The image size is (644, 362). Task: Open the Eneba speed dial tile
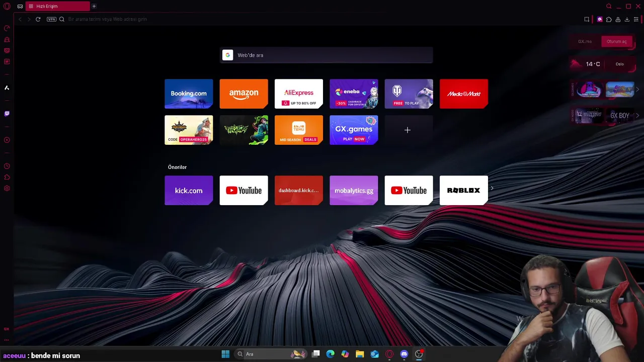(x=354, y=94)
